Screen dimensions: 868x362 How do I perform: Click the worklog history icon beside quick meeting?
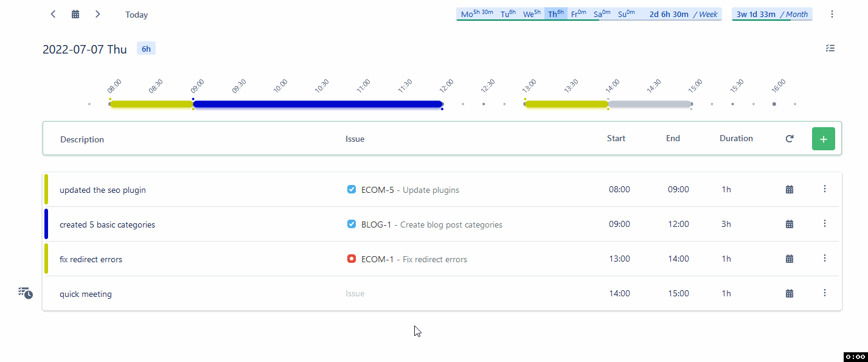[25, 292]
